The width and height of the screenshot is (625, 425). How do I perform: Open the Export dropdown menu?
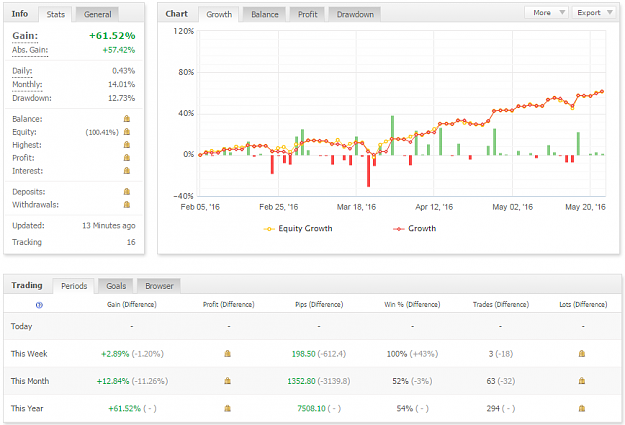point(594,13)
